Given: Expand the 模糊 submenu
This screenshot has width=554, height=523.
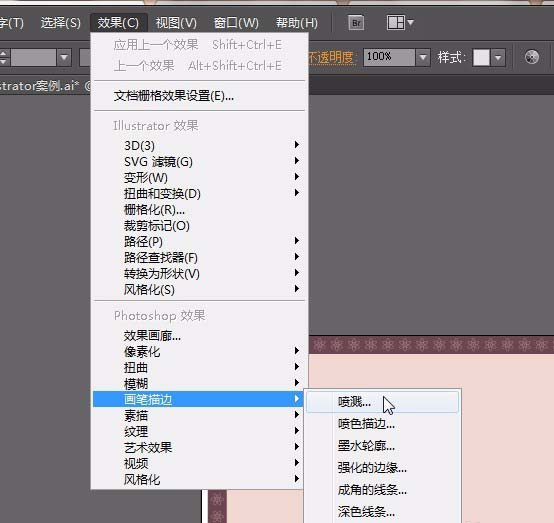Looking at the screenshot, I should [x=200, y=383].
